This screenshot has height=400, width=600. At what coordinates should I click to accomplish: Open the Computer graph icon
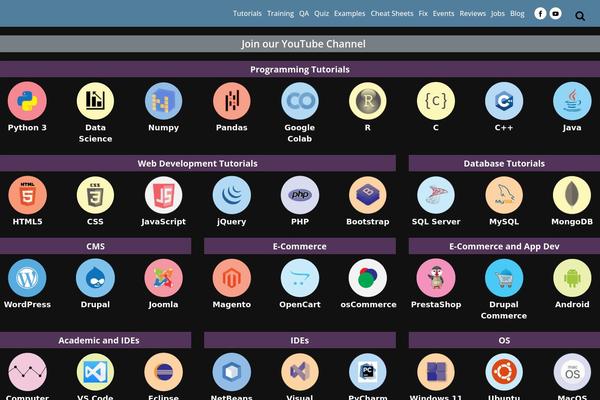point(27,372)
